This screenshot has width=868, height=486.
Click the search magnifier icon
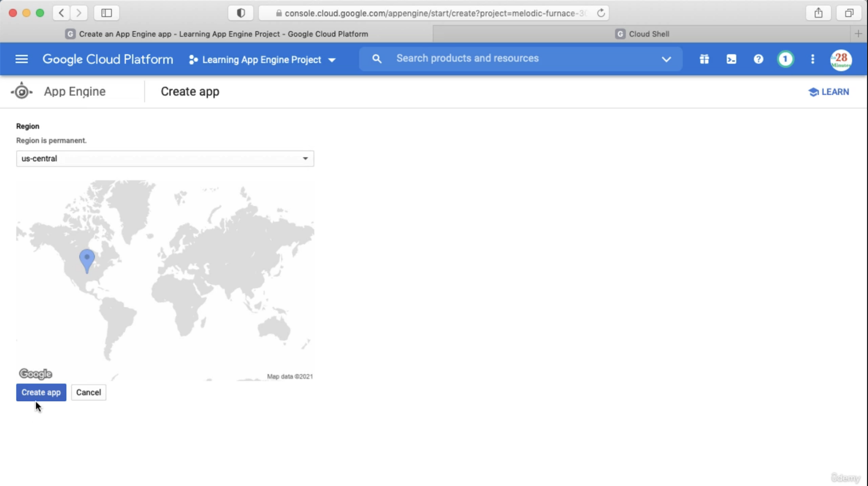pos(377,59)
